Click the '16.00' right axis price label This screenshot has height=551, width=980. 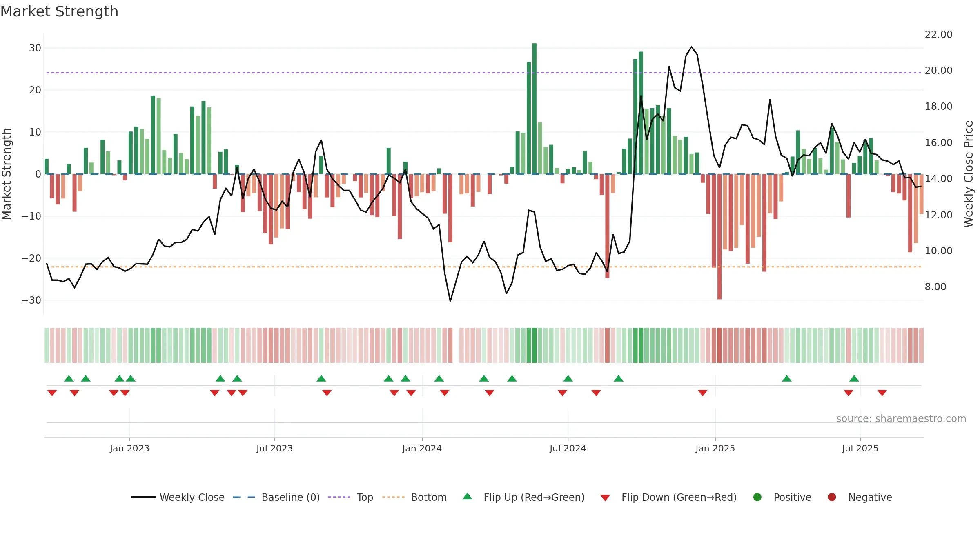(938, 143)
